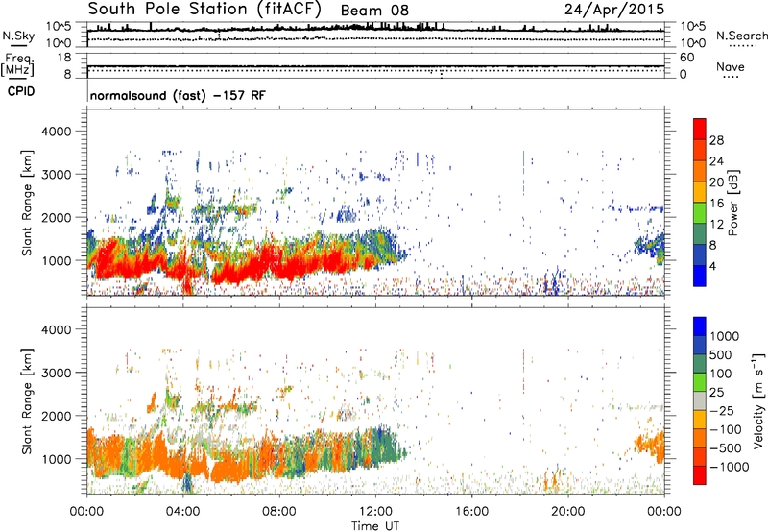Image resolution: width=768 pixels, height=532 pixels.
Task: Click the "18" frequency tick label
Action: pyautogui.click(x=64, y=58)
